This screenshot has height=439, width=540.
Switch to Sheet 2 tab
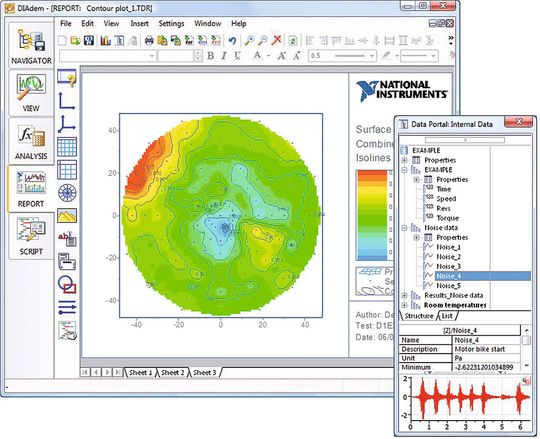(x=173, y=372)
